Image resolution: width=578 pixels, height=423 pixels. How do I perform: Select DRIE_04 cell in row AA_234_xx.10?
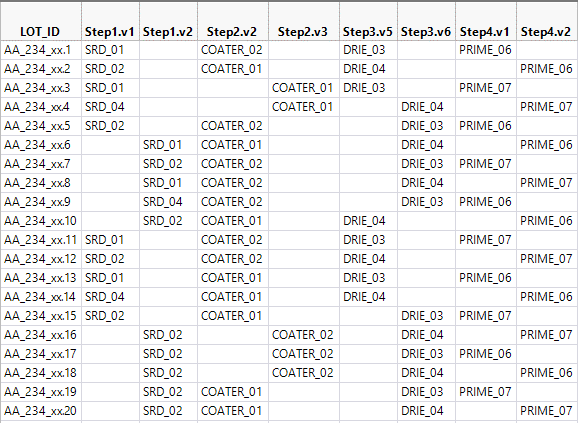point(368,221)
